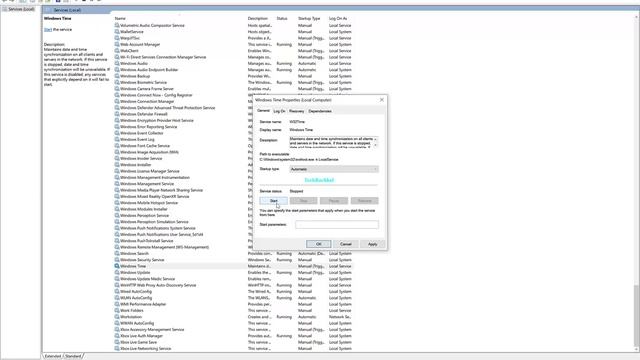Image resolution: width=640 pixels, height=360 pixels.
Task: Open the Startup type dropdown
Action: coord(334,169)
